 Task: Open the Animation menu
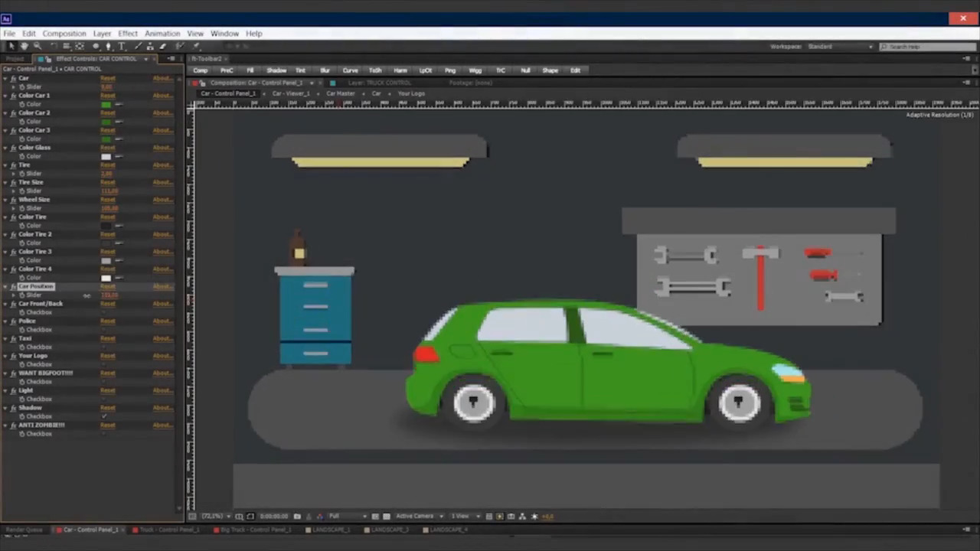point(162,34)
